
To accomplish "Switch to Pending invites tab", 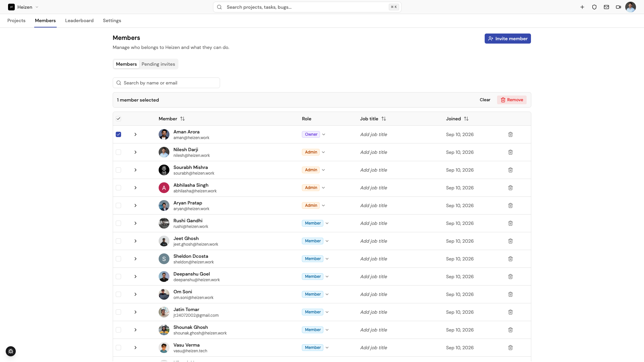I will click(158, 64).
